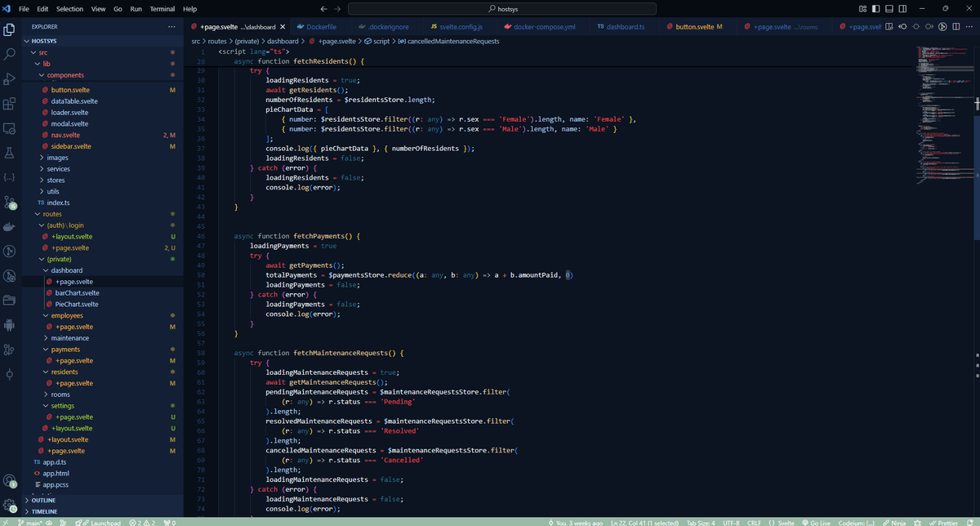Image resolution: width=980 pixels, height=526 pixels.
Task: Open the Docker view in the activity bar
Action: pos(10,226)
